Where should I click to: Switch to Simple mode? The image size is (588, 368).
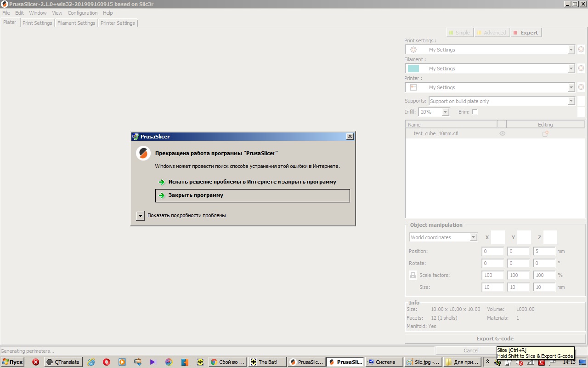click(x=459, y=33)
